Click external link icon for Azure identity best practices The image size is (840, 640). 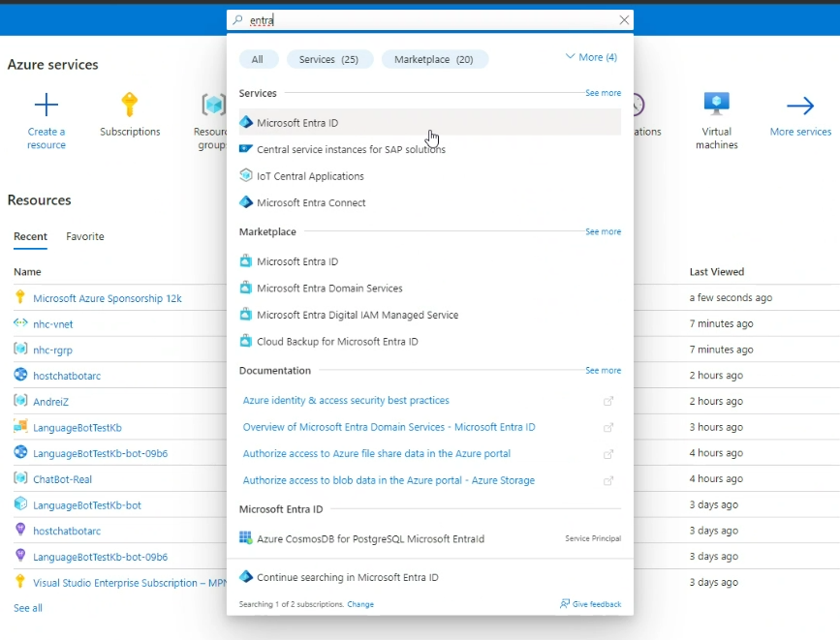[x=608, y=401]
